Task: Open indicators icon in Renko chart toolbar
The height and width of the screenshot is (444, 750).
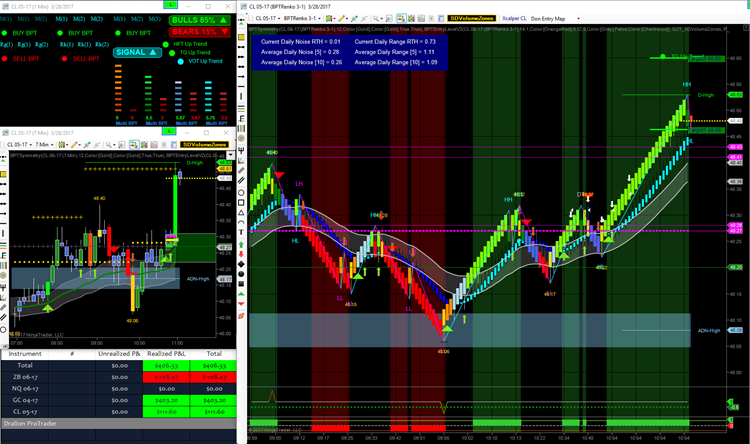Action: point(421,19)
